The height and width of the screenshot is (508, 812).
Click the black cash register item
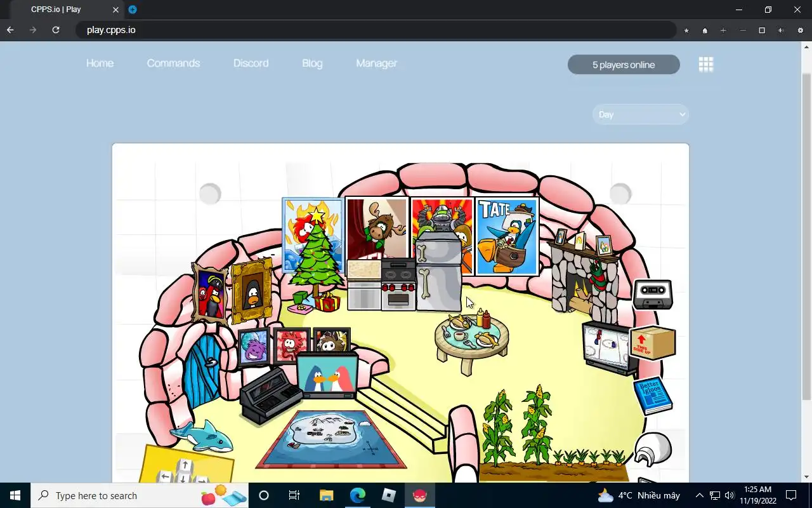point(271,395)
